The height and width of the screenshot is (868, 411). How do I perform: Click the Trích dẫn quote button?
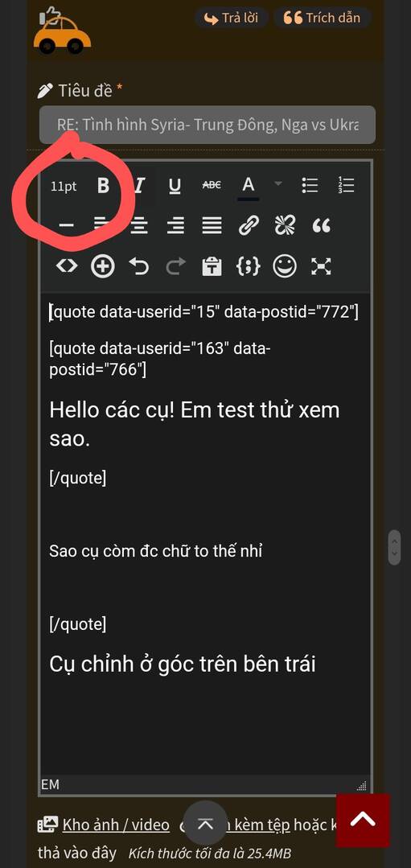click(322, 18)
